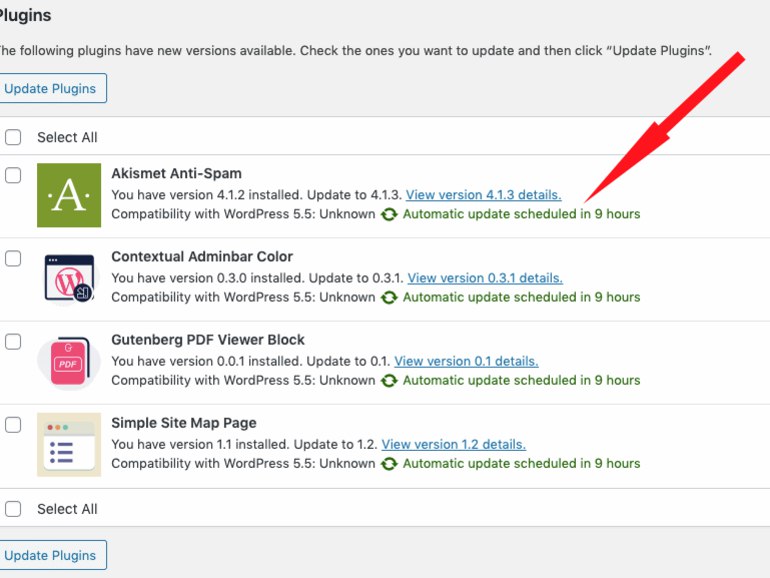Click auto-update sync icon in Akismet row
This screenshot has height=578, width=770.
[x=389, y=215]
